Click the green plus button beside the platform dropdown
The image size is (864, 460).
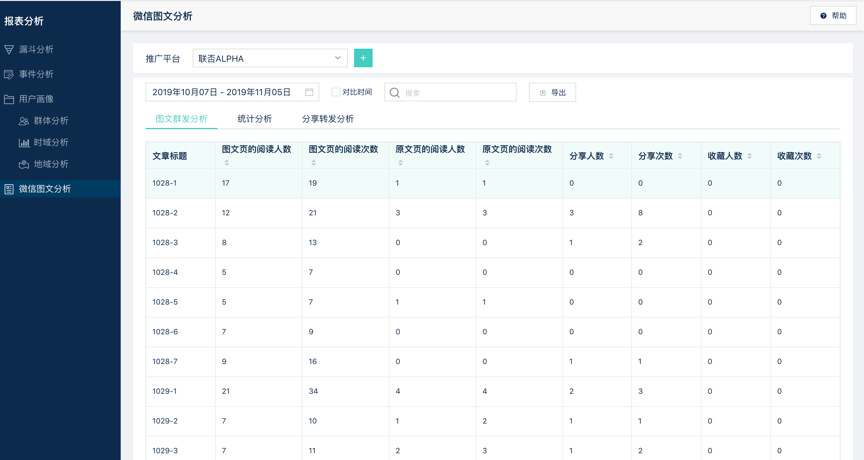click(363, 58)
